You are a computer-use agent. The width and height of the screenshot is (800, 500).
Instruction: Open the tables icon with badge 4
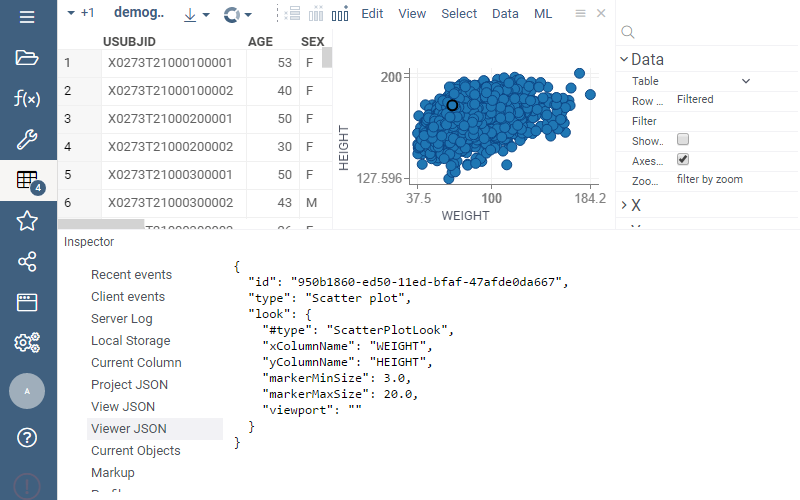[x=27, y=180]
